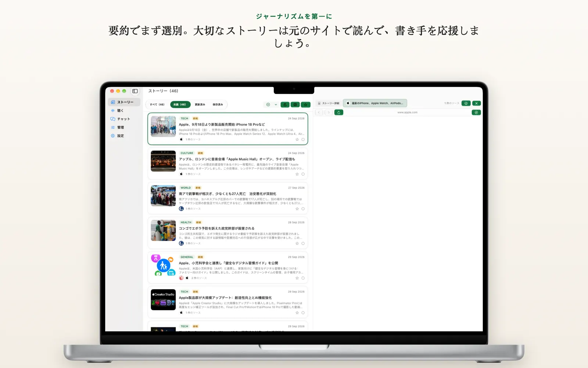
Task: Select the 最新のiPhone、Apple Watch tab
Action: (375, 103)
